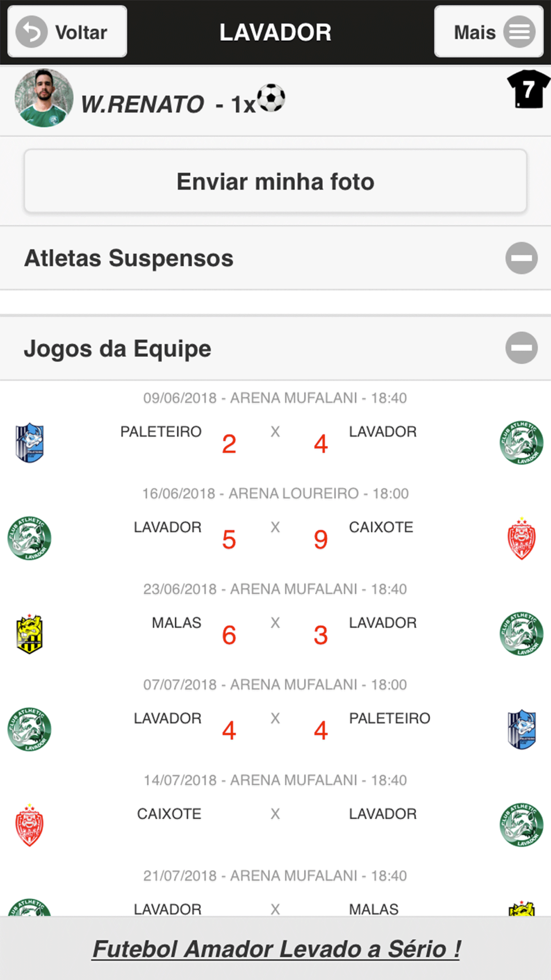Select the Lavador crest in the 09/06 match
Viewport: 551px width, 980px height.
521,443
